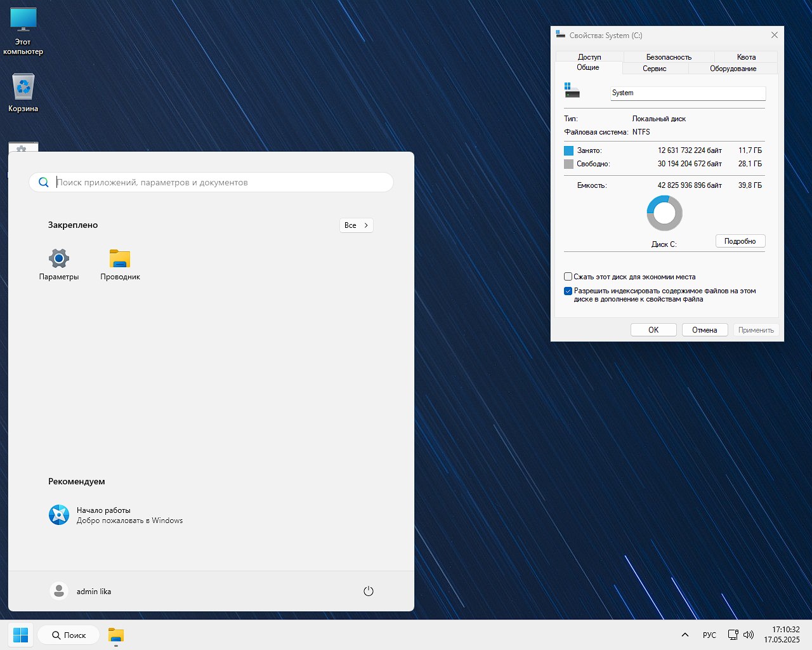This screenshot has height=650, width=812.
Task: Click the 42 825 936 896 байт value
Action: [x=690, y=185]
